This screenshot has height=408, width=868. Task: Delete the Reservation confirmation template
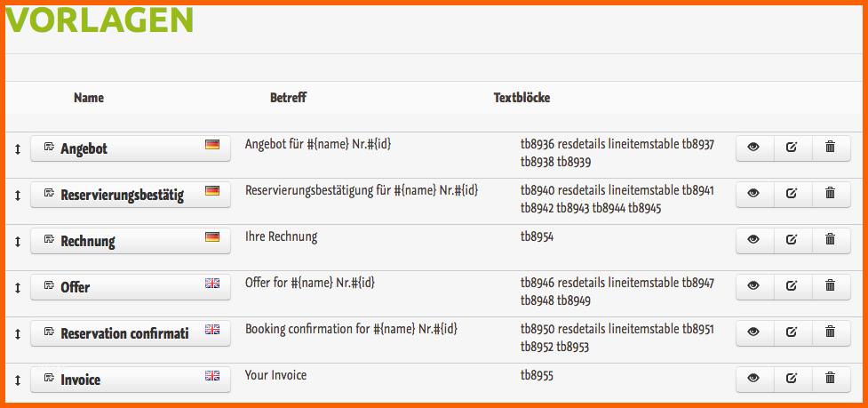click(x=831, y=332)
